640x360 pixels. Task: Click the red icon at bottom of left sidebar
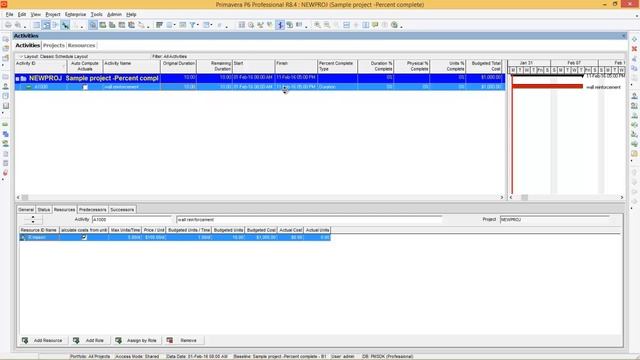(x=5, y=173)
